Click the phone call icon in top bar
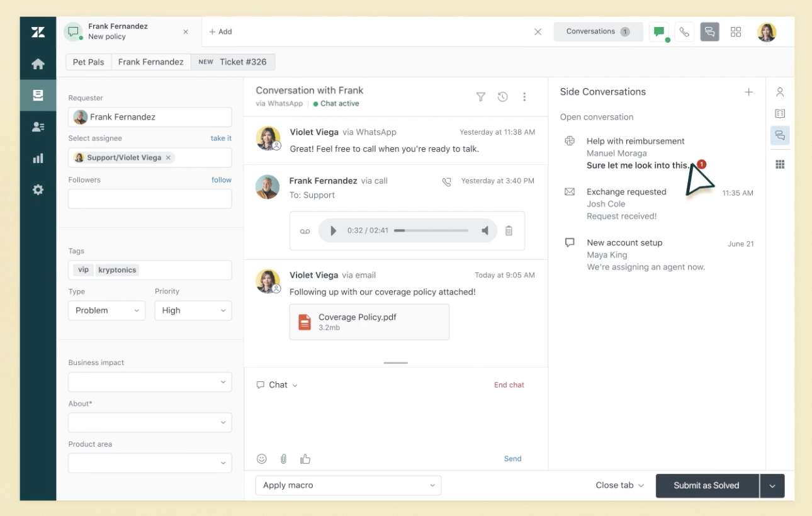The width and height of the screenshot is (812, 516). click(x=684, y=32)
